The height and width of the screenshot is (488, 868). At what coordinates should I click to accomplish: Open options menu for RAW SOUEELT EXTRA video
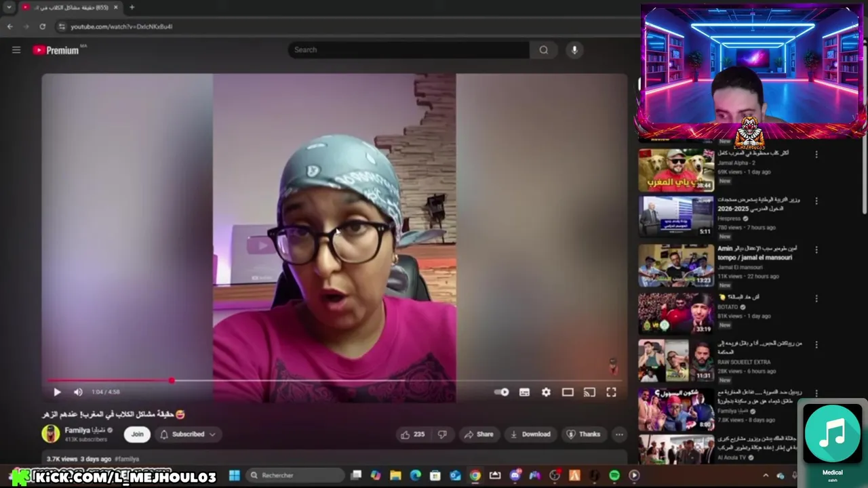pyautogui.click(x=816, y=345)
